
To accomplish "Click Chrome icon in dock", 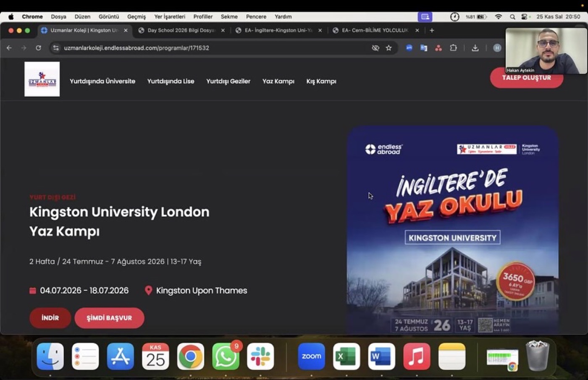I will click(x=190, y=356).
